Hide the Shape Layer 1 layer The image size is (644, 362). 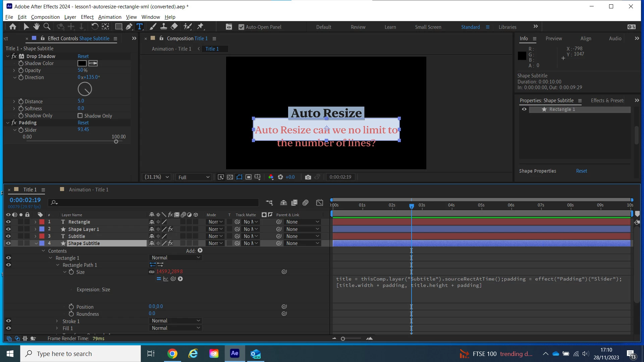pyautogui.click(x=8, y=229)
